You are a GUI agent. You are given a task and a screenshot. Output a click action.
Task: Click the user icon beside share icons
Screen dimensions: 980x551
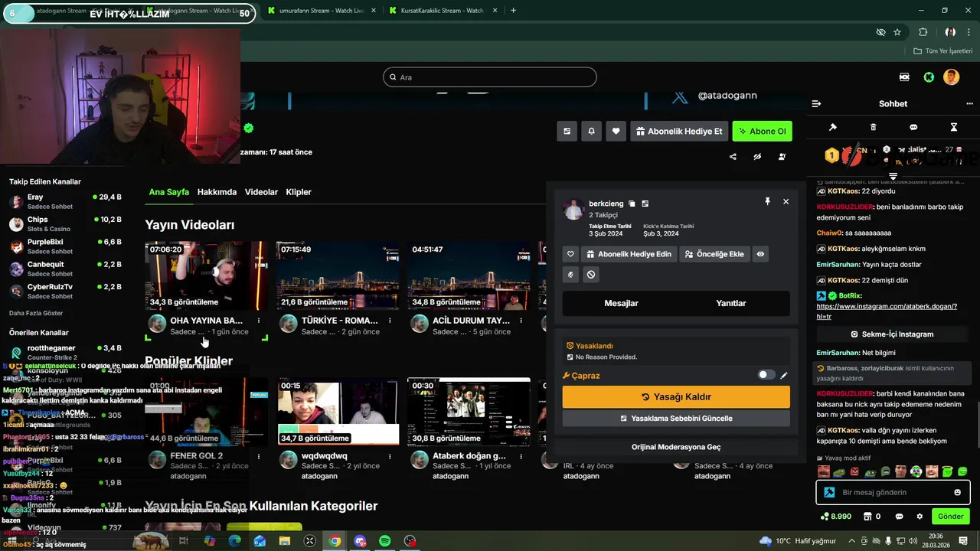click(x=782, y=157)
